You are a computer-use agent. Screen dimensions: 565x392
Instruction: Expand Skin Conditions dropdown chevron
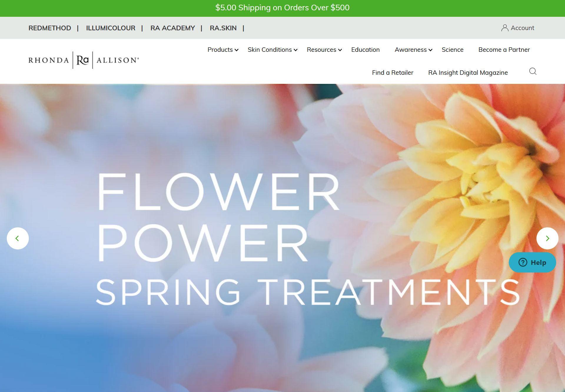coord(295,50)
